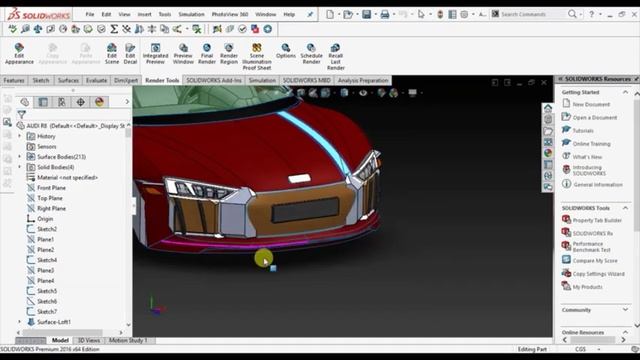640x360 pixels.
Task: Click the Rebuild traffic light icon
Action: click(440, 15)
